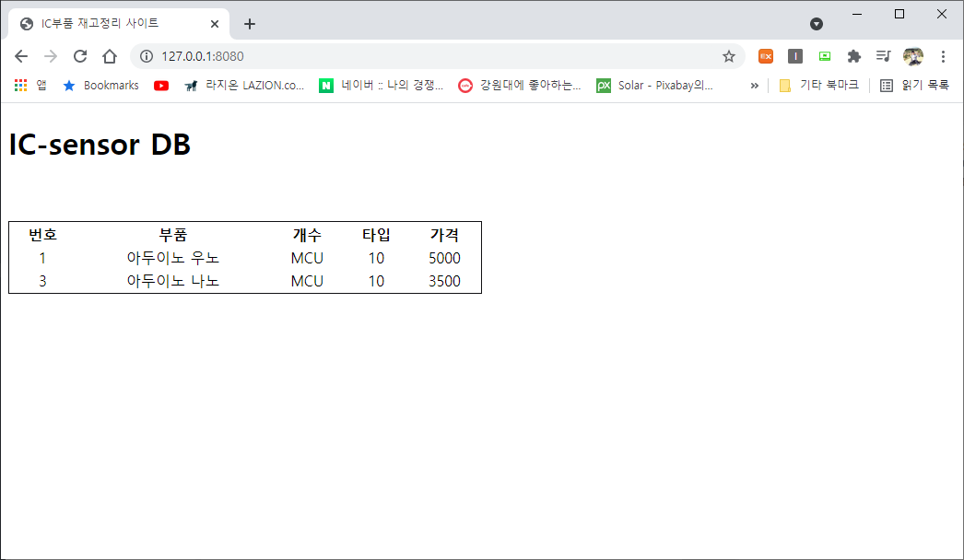Reload the current page

(x=80, y=56)
